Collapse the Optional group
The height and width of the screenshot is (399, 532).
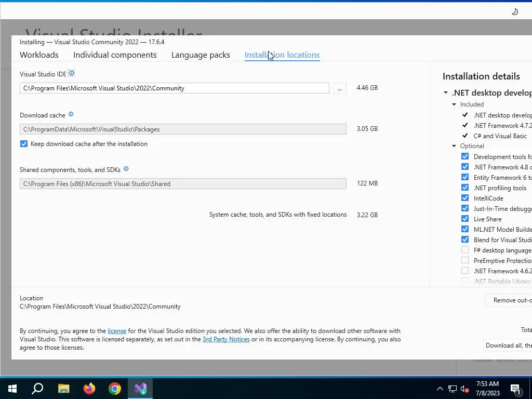coord(454,146)
